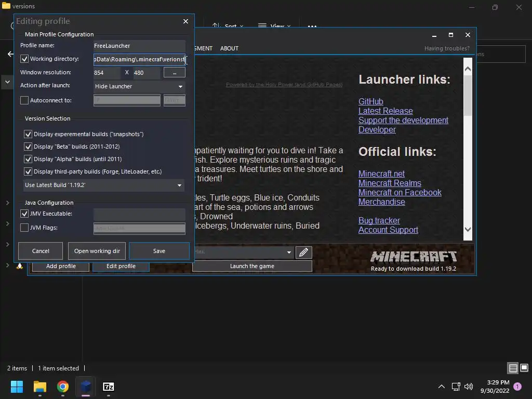
Task: Toggle Display experimental builds snapshots checkbox
Action: click(28, 134)
